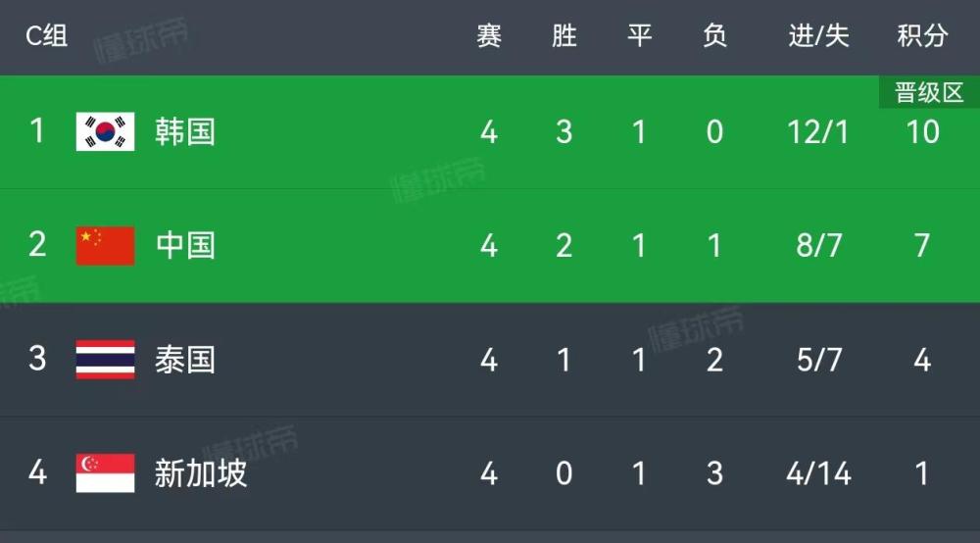Open team 中国 from the standings
Screen dimensions: 980x543
pyautogui.click(x=185, y=246)
